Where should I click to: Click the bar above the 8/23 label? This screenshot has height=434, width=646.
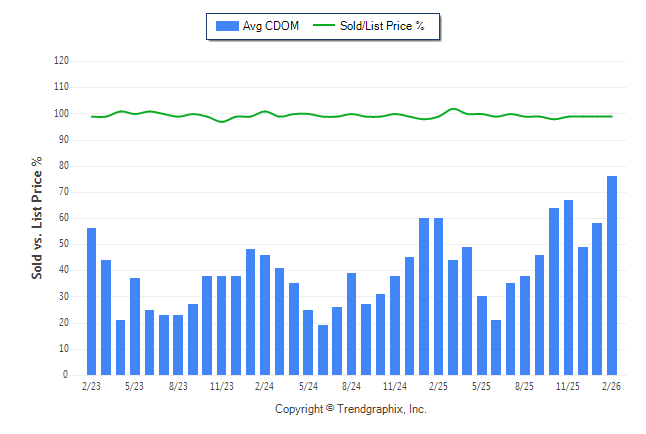pyautogui.click(x=178, y=345)
